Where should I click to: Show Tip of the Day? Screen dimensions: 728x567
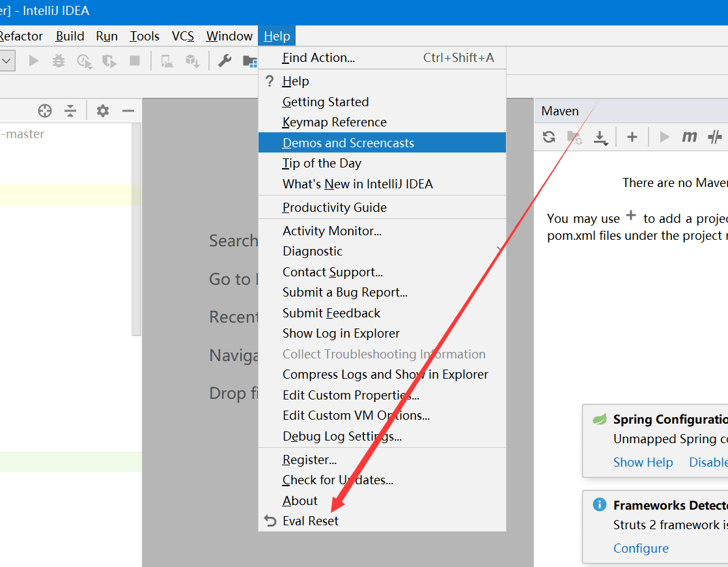pyautogui.click(x=382, y=163)
